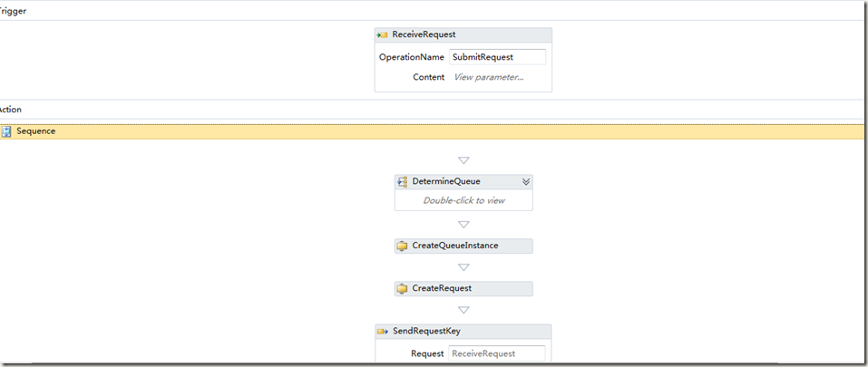Viewport: 868px width, 367px height.
Task: Click the DetermineQueue flowchart icon
Action: (403, 181)
